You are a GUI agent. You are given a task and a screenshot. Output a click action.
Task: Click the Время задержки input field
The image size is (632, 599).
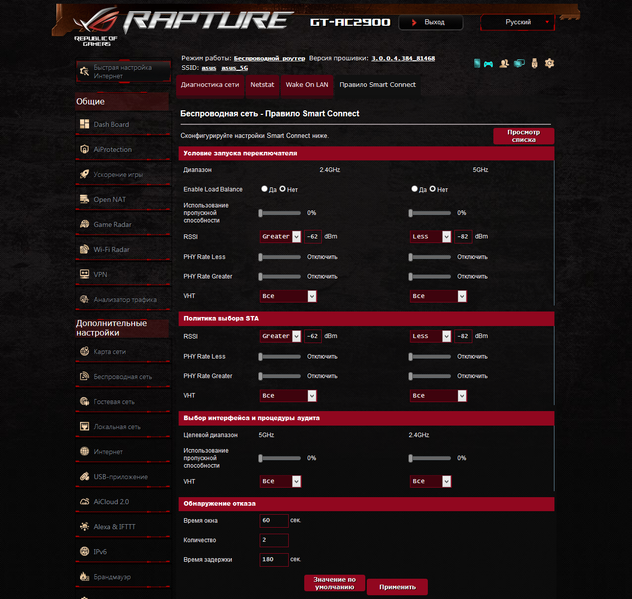pos(274,559)
